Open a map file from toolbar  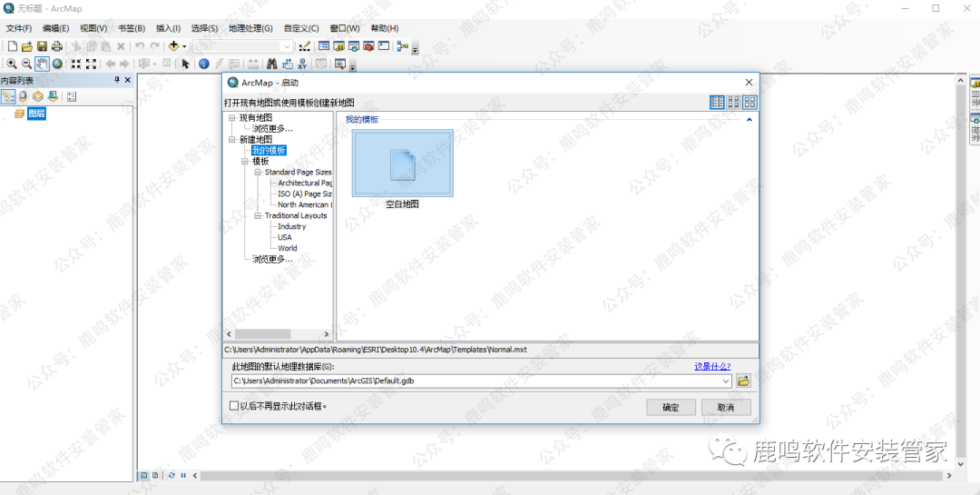[x=27, y=46]
